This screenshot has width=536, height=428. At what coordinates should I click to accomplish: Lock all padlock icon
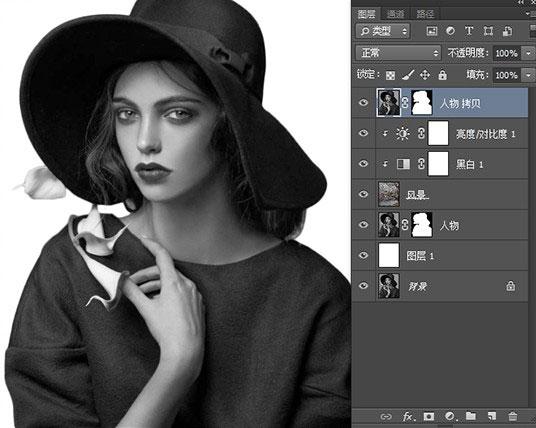coord(442,75)
